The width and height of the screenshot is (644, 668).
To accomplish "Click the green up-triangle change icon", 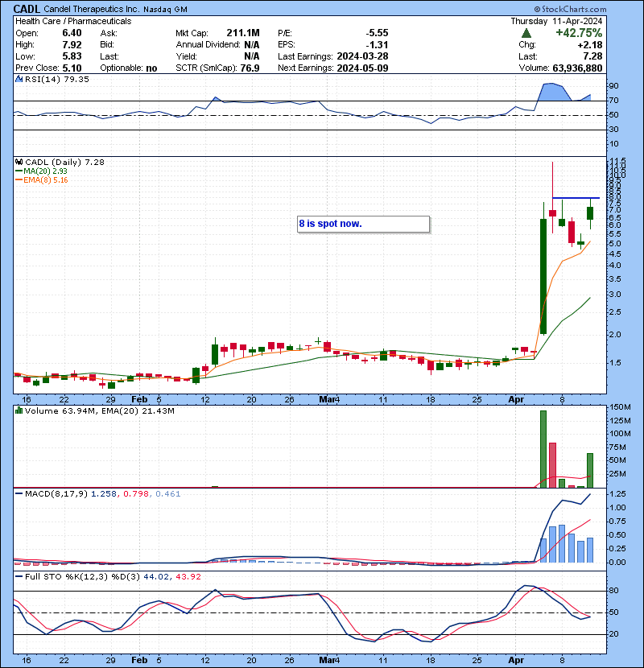I will tap(526, 33).
